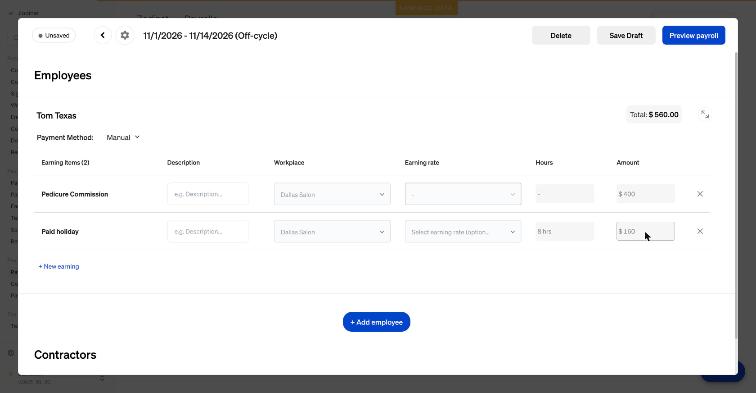Open the Payment Method Manual dropdown
756x393 pixels.
pyautogui.click(x=123, y=137)
